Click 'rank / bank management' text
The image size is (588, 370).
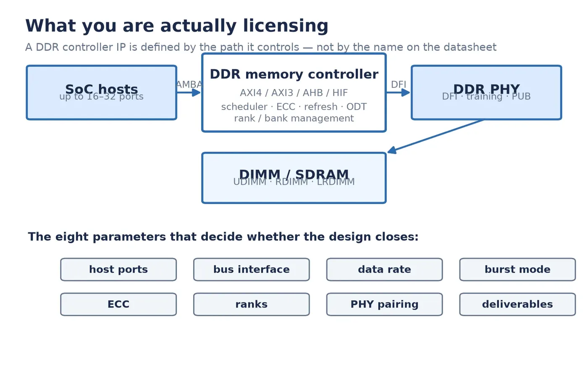click(x=294, y=118)
